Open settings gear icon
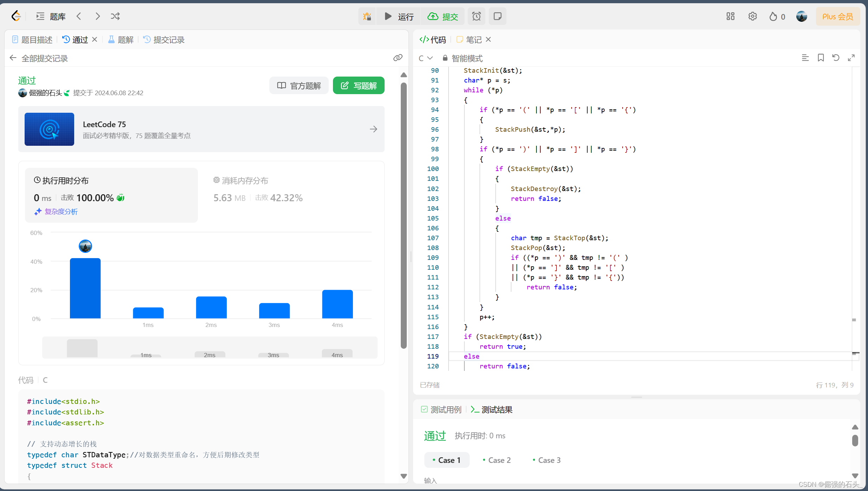This screenshot has height=491, width=868. [752, 16]
